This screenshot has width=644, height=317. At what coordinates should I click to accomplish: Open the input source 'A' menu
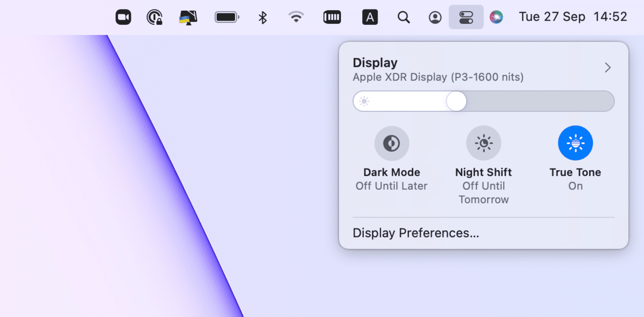370,17
